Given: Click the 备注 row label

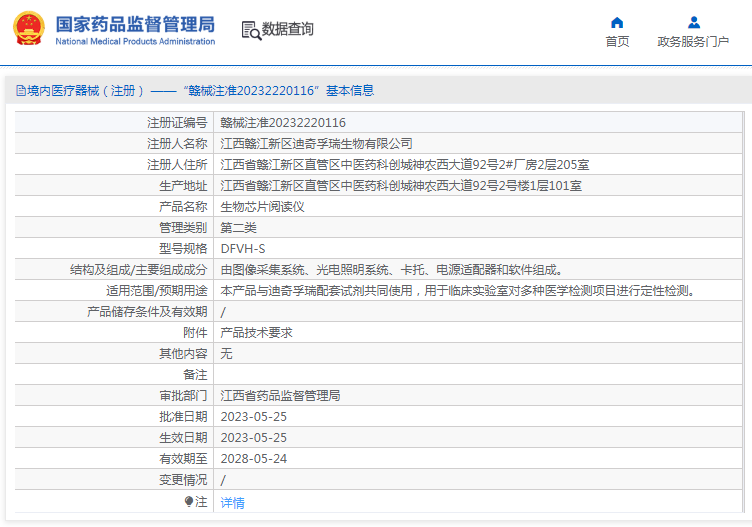Looking at the screenshot, I should coord(195,375).
